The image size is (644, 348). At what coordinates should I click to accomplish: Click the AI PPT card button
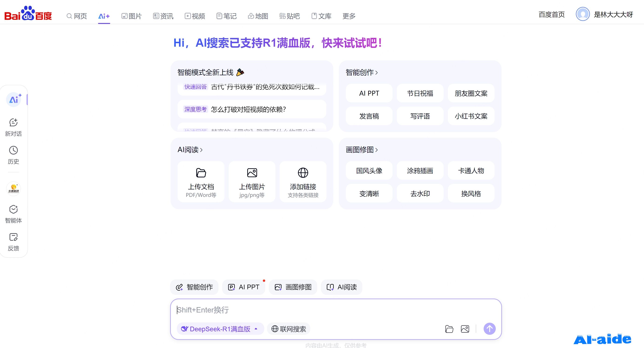(x=369, y=93)
